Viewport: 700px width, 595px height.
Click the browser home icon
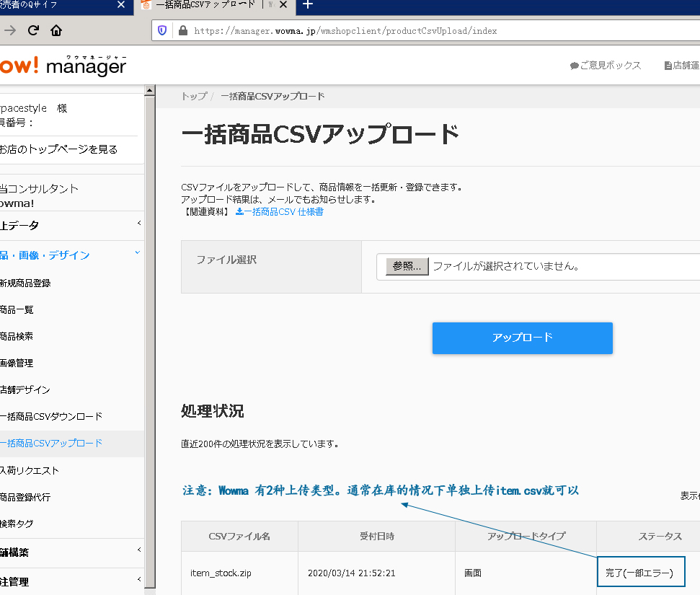click(56, 30)
